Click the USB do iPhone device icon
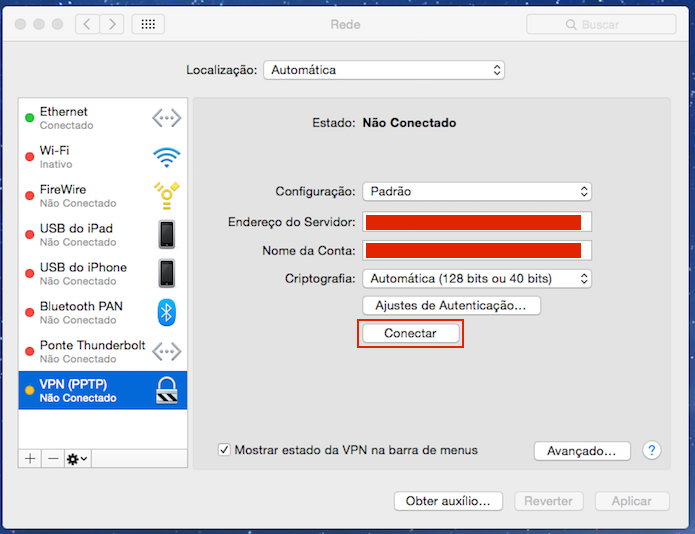 click(167, 273)
